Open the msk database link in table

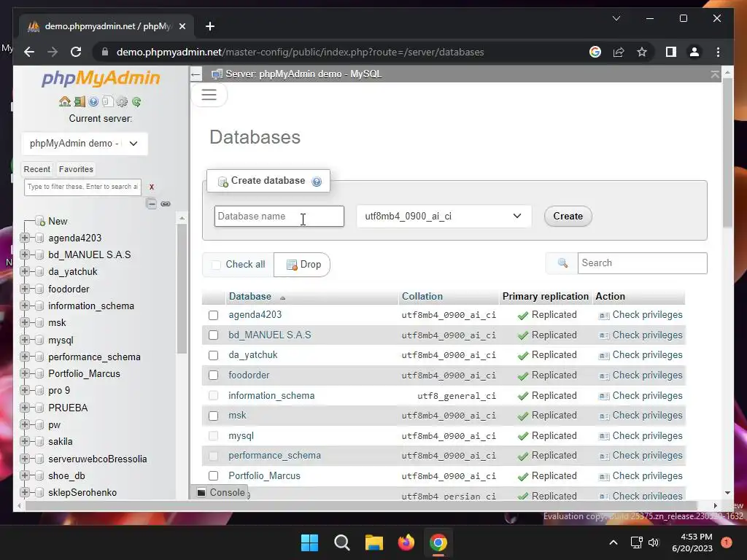(x=237, y=415)
